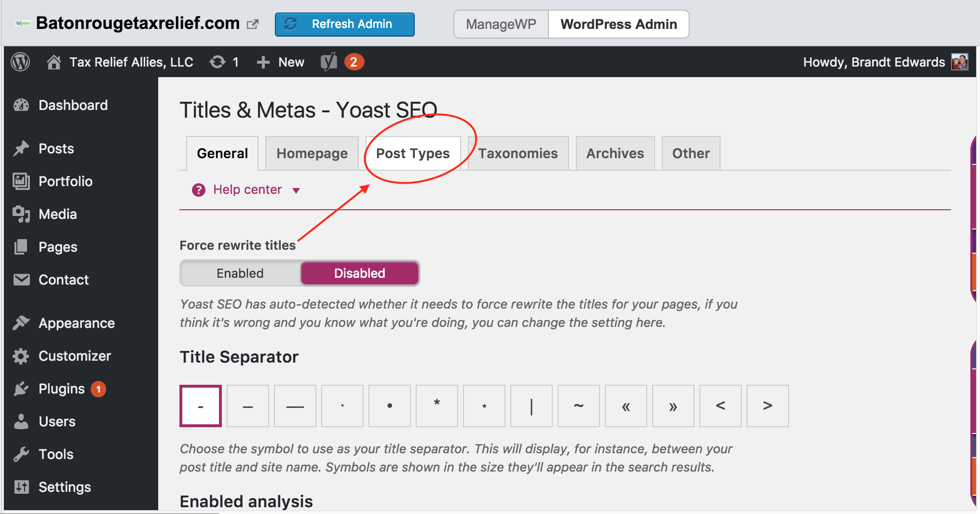Click the Help center question mark icon
This screenshot has height=514, width=980.
[199, 190]
